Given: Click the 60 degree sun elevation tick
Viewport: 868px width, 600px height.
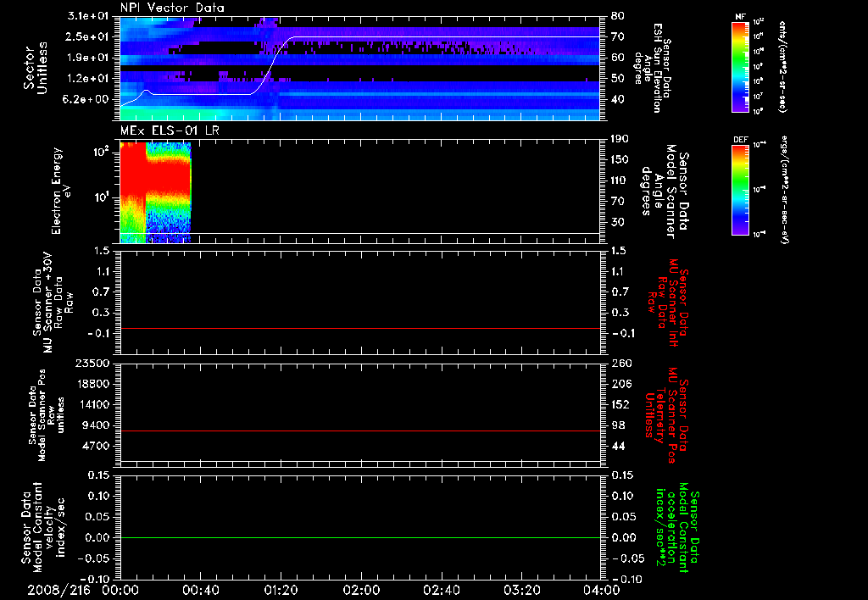Looking at the screenshot, I should pyautogui.click(x=617, y=58).
